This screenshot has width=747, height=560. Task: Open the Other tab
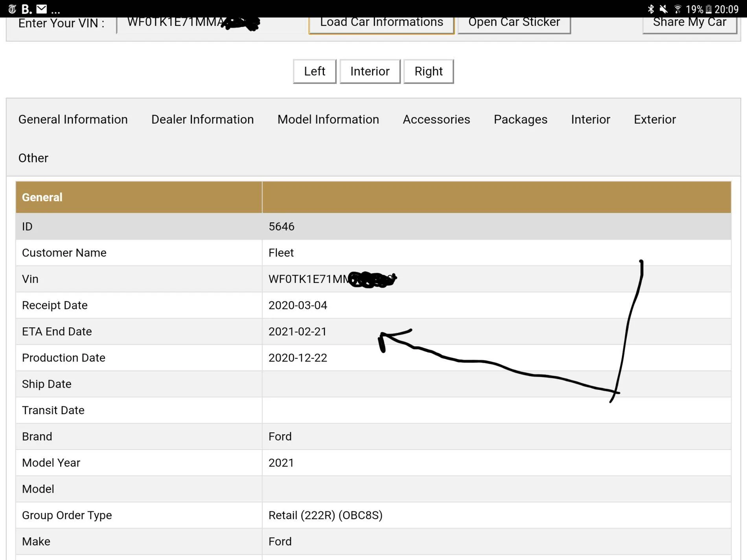tap(33, 158)
